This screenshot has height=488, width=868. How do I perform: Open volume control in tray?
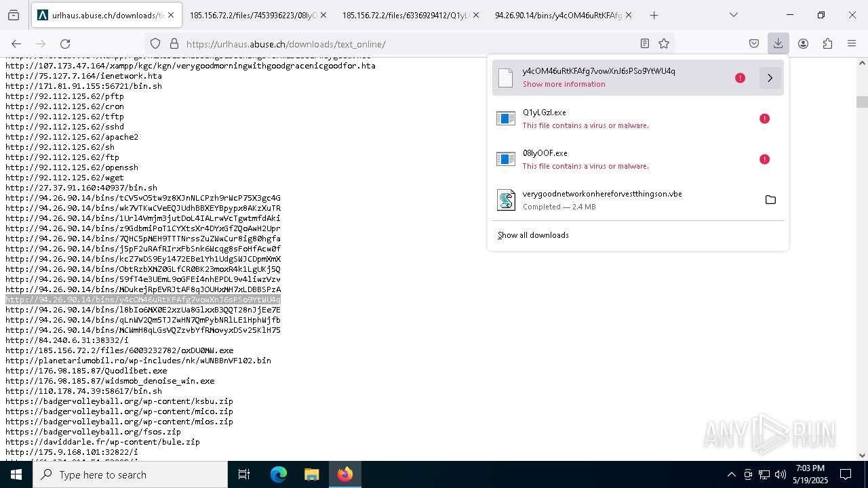[781, 474]
